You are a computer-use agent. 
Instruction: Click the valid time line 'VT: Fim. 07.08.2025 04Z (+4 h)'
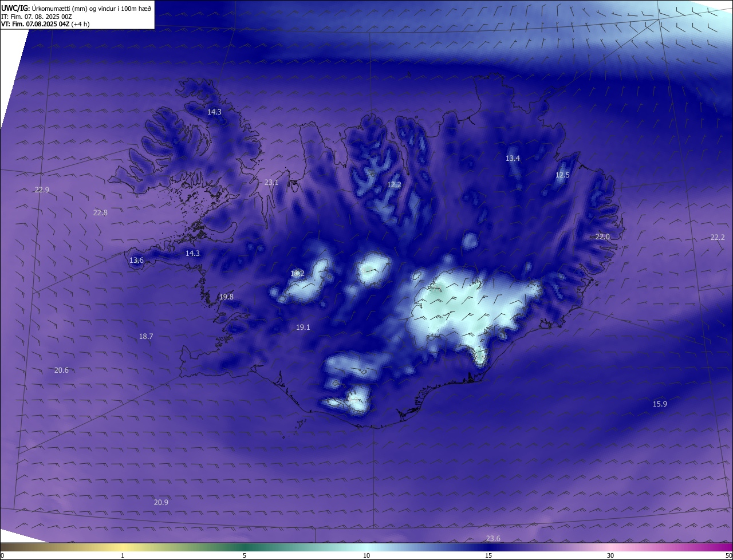click(x=45, y=24)
